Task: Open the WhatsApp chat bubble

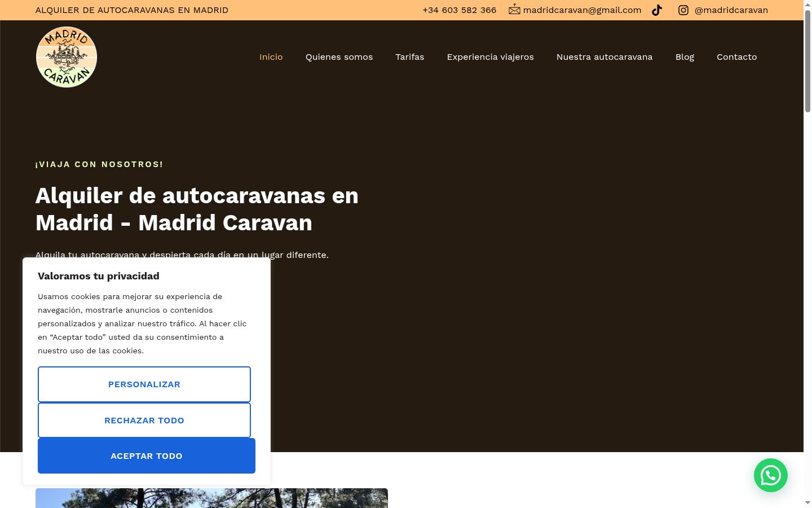Action: coord(771,475)
